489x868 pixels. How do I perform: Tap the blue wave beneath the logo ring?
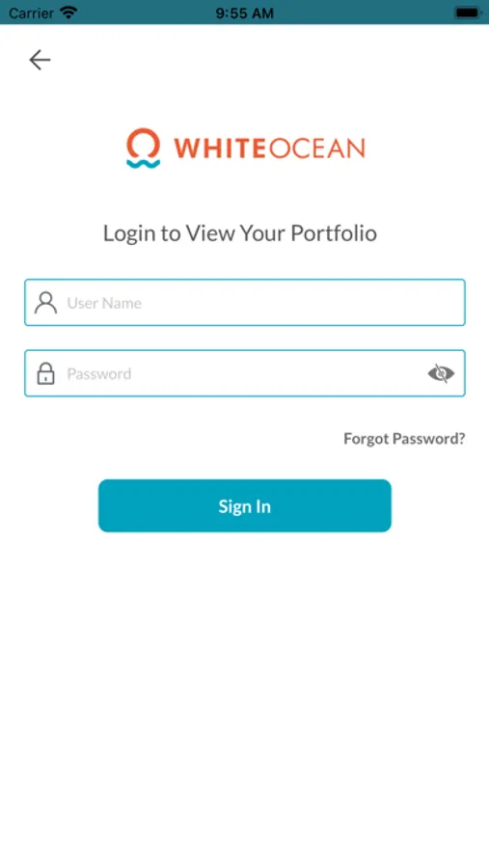(x=144, y=163)
